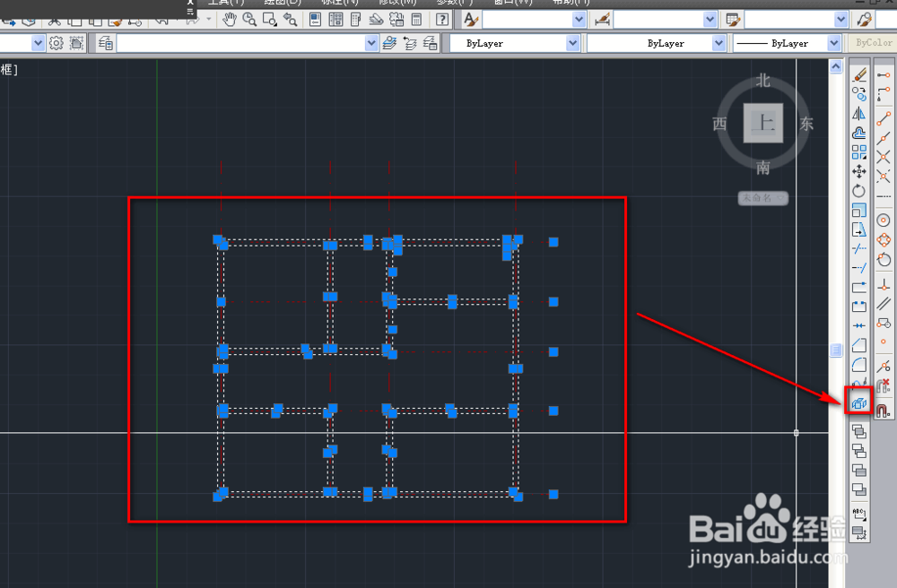Open the ByLayer linetype dropdown

719,43
